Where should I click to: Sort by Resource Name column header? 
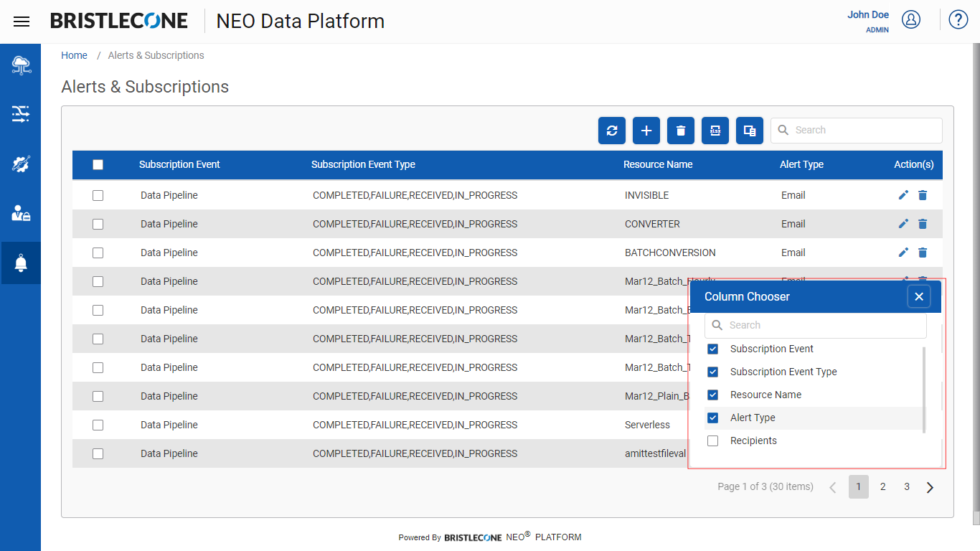click(658, 164)
